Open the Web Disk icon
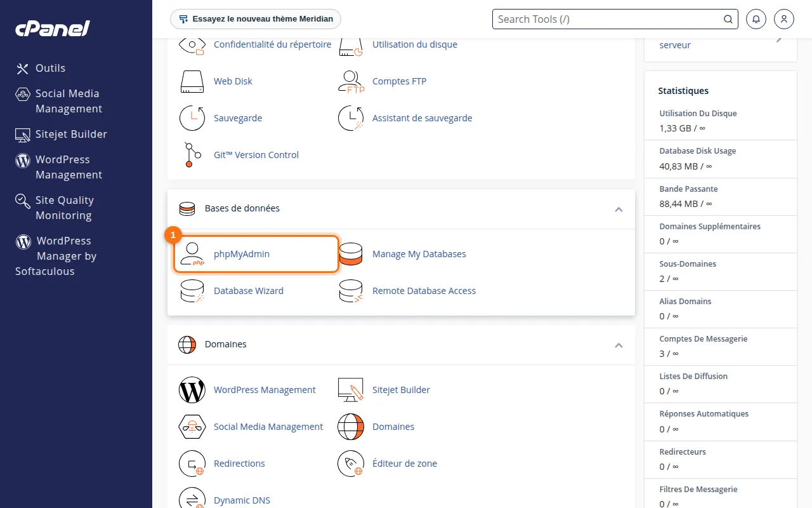The image size is (812, 508). pyautogui.click(x=192, y=81)
